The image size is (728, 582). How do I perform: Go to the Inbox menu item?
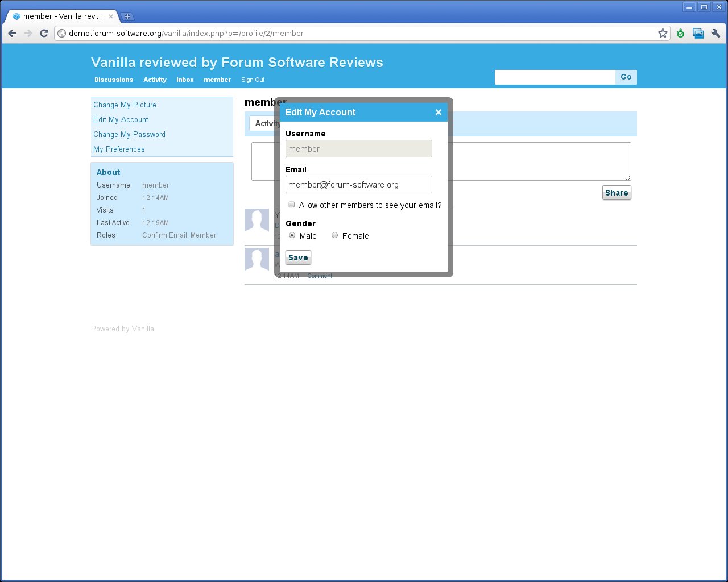click(x=185, y=80)
